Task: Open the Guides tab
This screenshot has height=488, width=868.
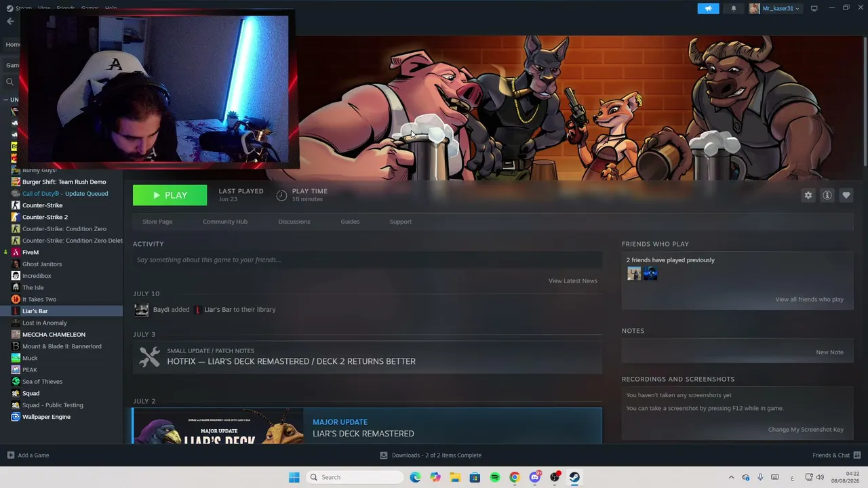Action: click(x=350, y=222)
